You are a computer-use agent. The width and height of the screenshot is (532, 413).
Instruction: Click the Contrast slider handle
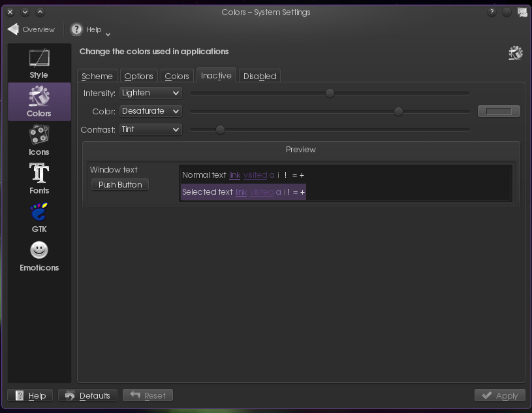(x=220, y=130)
